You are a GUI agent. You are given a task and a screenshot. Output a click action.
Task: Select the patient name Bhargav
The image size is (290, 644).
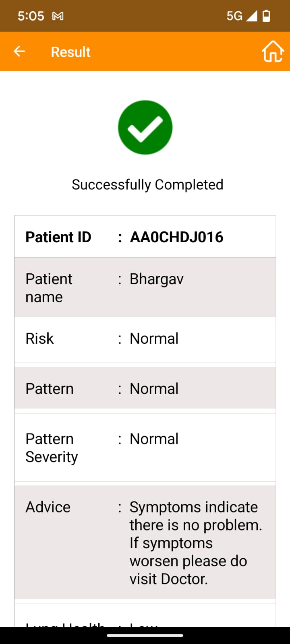tap(157, 279)
